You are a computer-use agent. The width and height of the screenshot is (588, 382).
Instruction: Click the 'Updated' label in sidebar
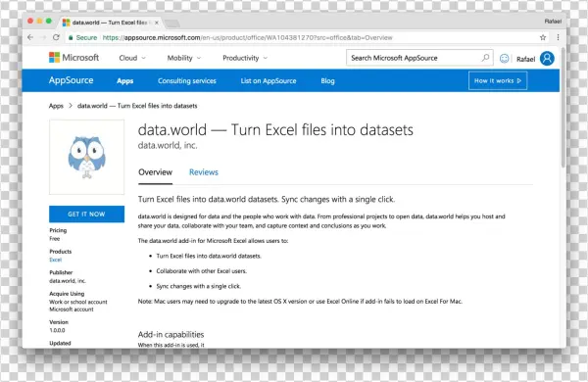(60, 343)
